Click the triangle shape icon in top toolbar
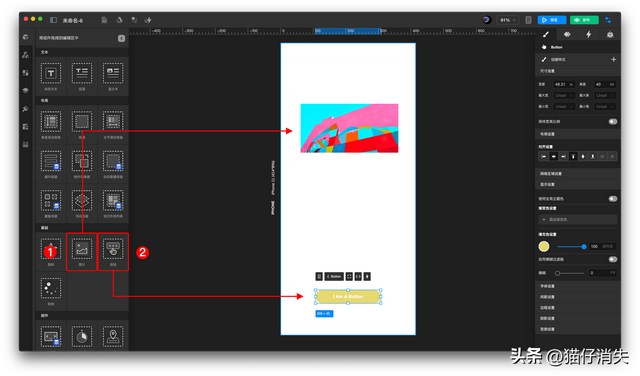 (x=120, y=20)
